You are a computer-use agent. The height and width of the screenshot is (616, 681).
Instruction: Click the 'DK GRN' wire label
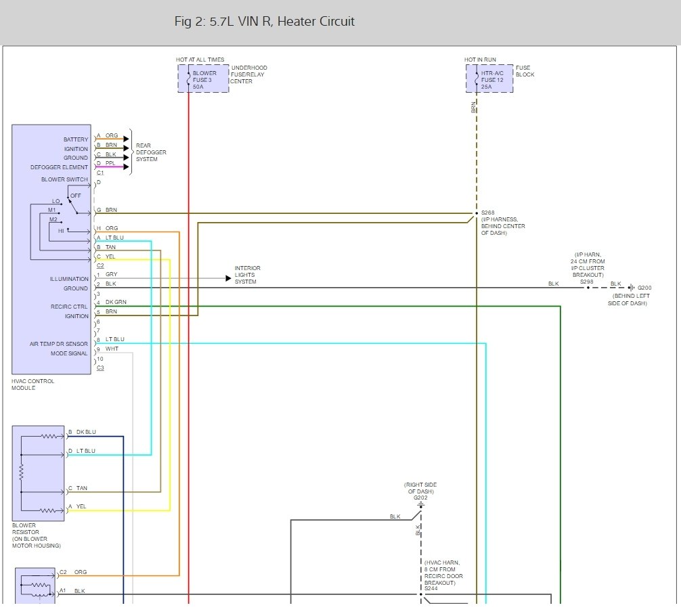(116, 302)
